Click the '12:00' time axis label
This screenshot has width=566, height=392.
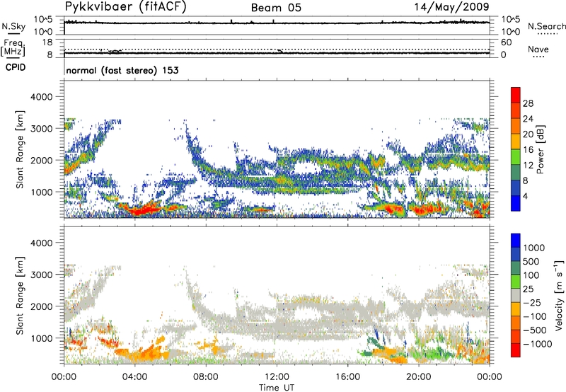click(277, 377)
